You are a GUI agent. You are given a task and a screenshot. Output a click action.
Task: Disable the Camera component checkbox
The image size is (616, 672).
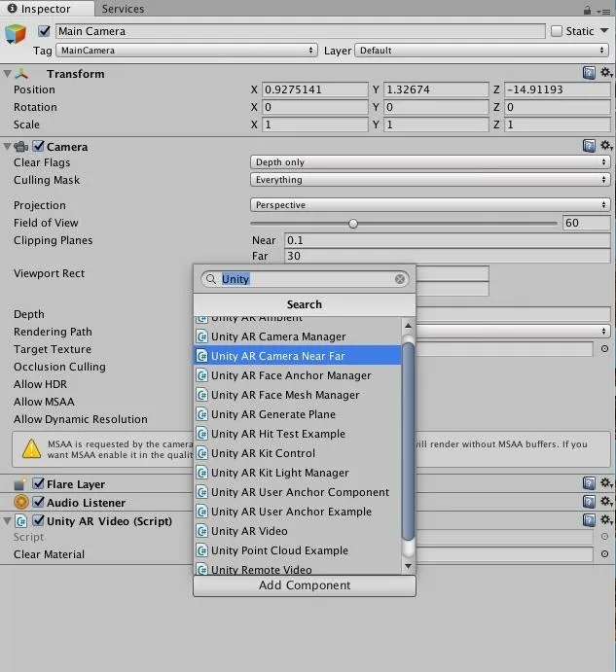pos(39,146)
